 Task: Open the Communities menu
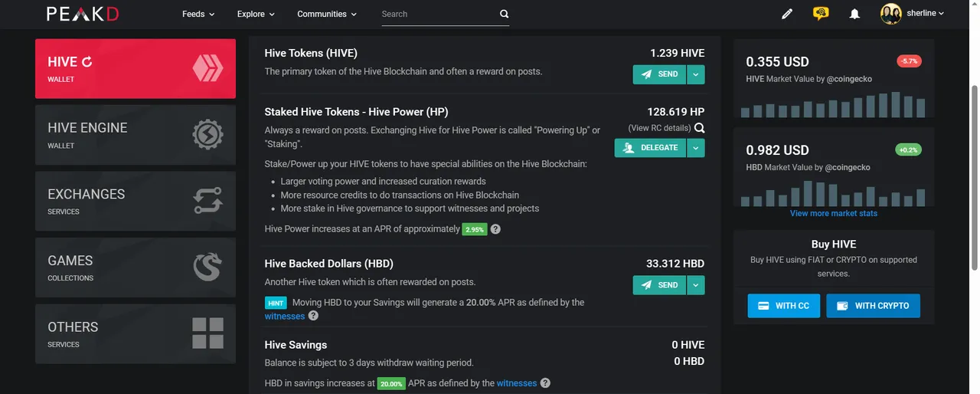[x=327, y=14]
